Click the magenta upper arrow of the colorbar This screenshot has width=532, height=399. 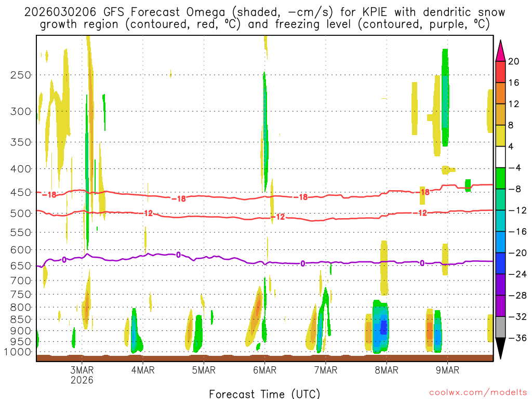tap(500, 51)
